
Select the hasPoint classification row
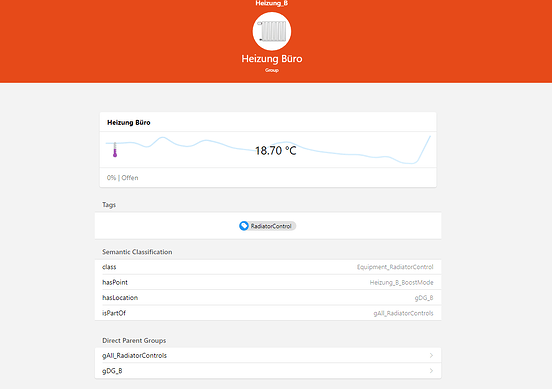268,282
